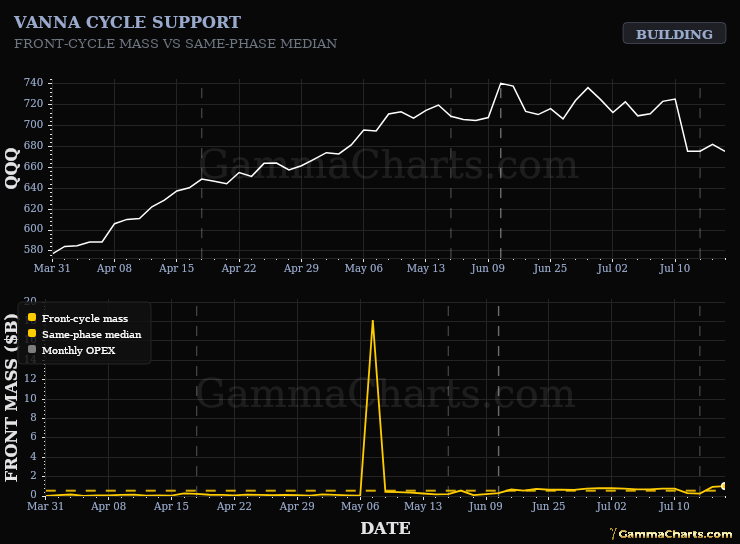Click 'Mar 31' under the QQQ chart
This screenshot has width=740, height=544.
[x=52, y=268]
